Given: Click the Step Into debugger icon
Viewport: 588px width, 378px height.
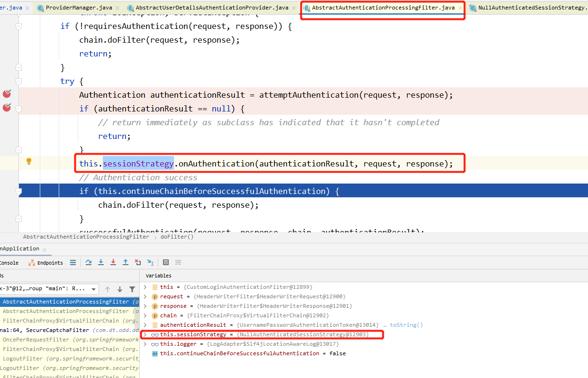Looking at the screenshot, I should click(x=101, y=262).
